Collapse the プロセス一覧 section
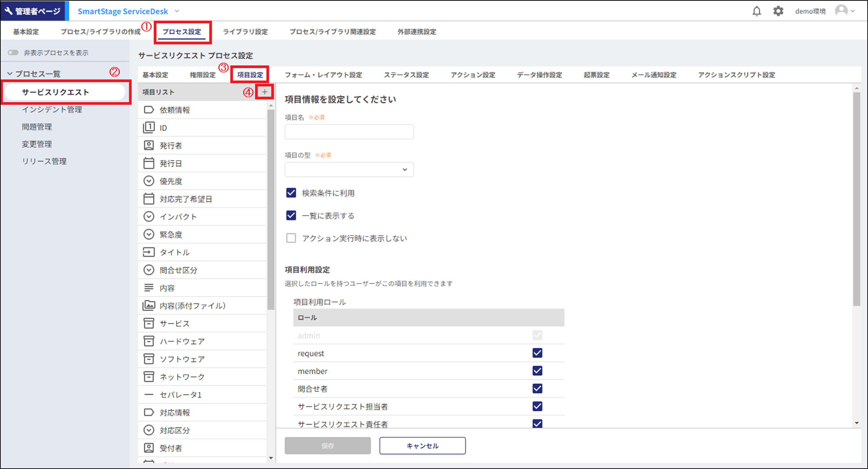Viewport: 868px width, 469px height. pyautogui.click(x=11, y=73)
